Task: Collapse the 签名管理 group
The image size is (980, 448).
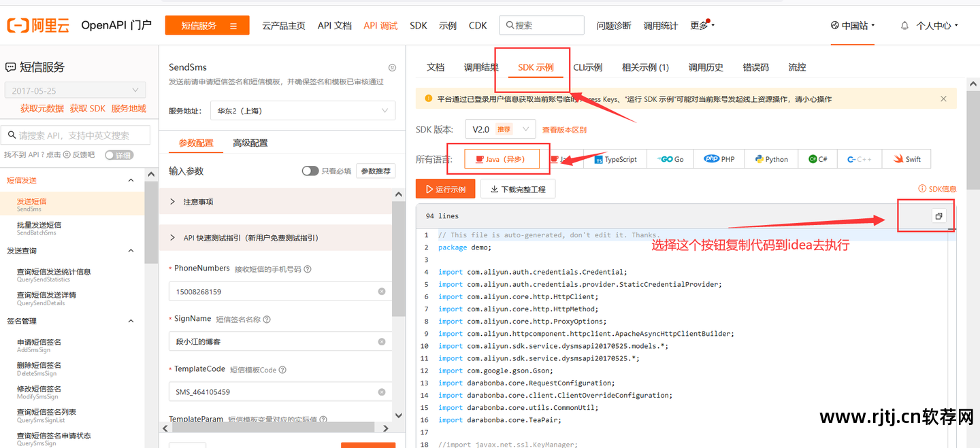Action: click(131, 321)
